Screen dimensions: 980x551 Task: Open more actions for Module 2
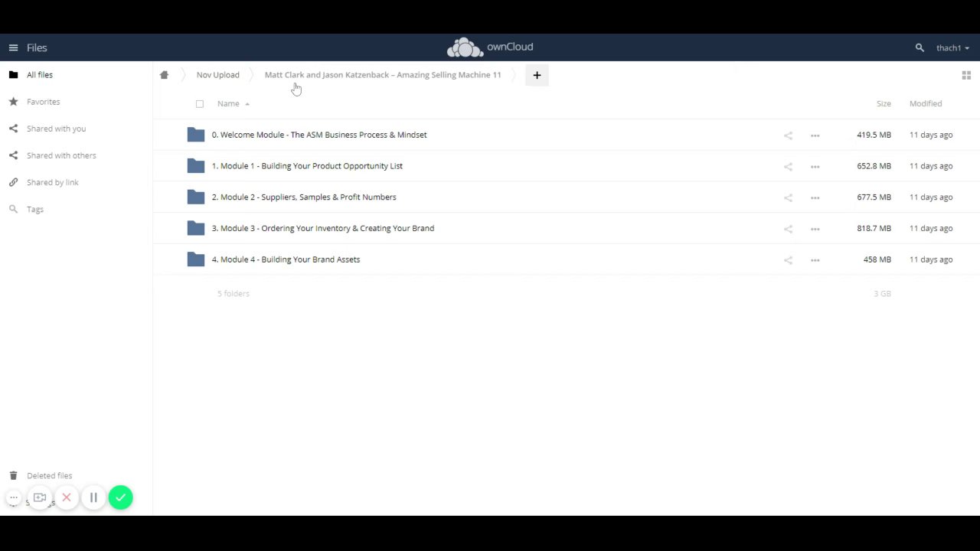click(x=815, y=197)
